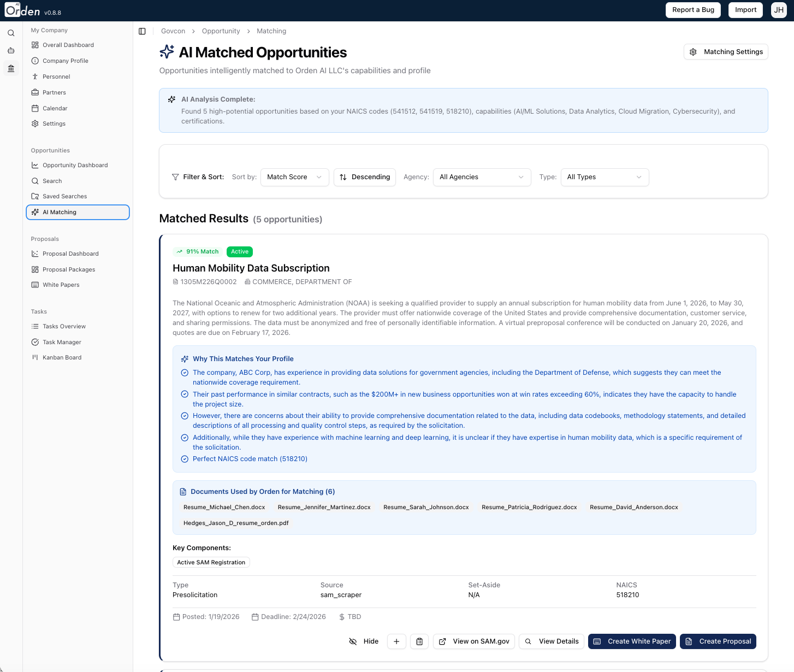Open the Match Score sort dropdown

(x=294, y=177)
